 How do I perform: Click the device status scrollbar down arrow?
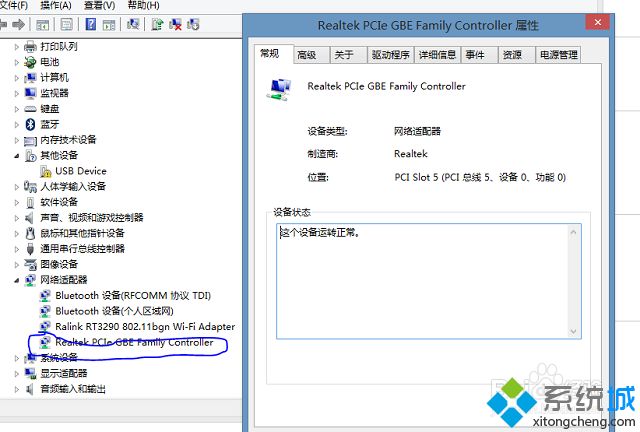click(x=573, y=331)
